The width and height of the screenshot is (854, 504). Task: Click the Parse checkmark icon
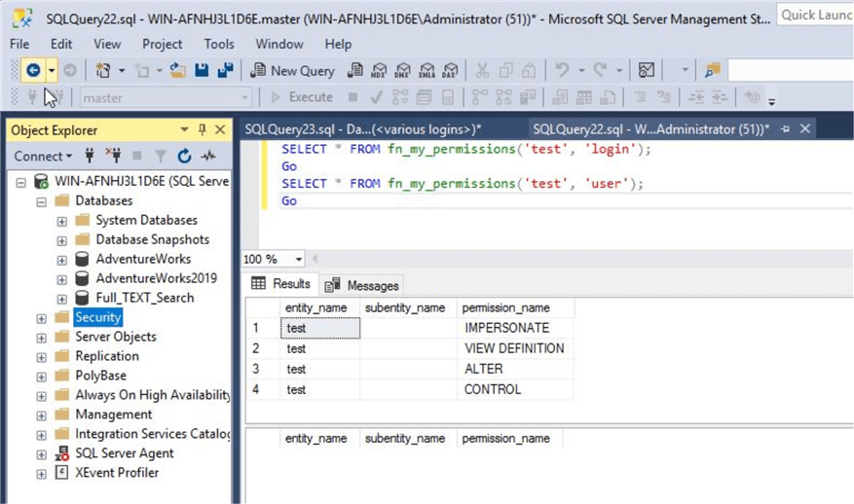376,97
